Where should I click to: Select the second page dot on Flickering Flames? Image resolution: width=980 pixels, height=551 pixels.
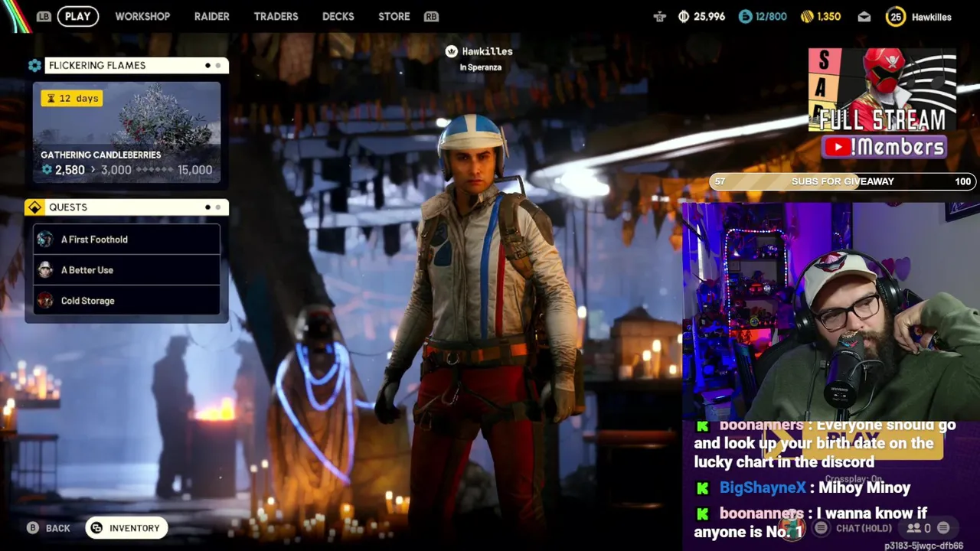point(217,65)
